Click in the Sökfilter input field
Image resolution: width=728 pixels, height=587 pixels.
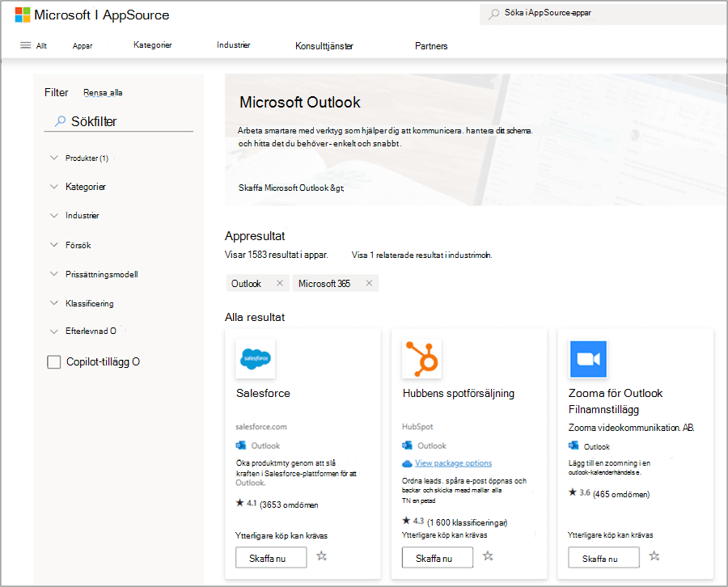coord(118,121)
